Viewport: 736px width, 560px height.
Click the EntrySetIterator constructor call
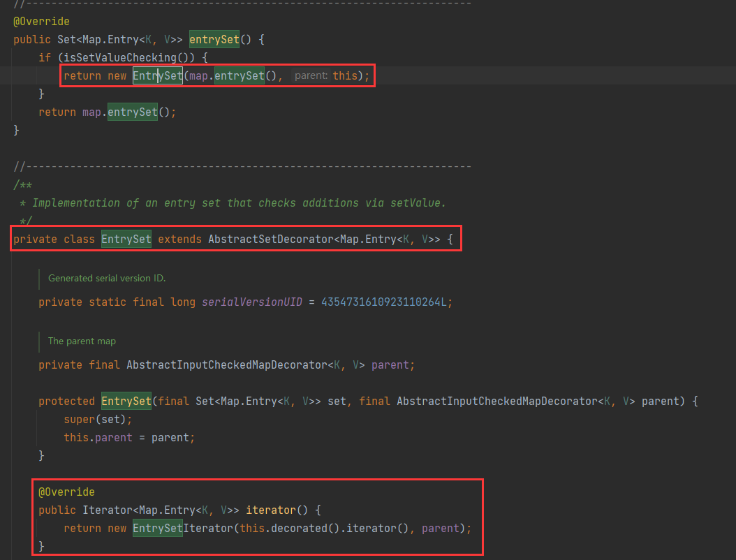(x=182, y=528)
